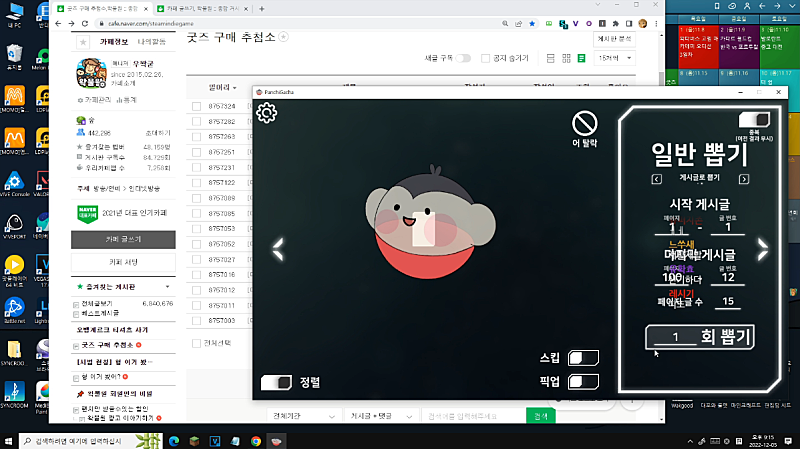
Task: Switch to the 굿즈 구매 추천소 browser tab
Action: tap(102, 9)
